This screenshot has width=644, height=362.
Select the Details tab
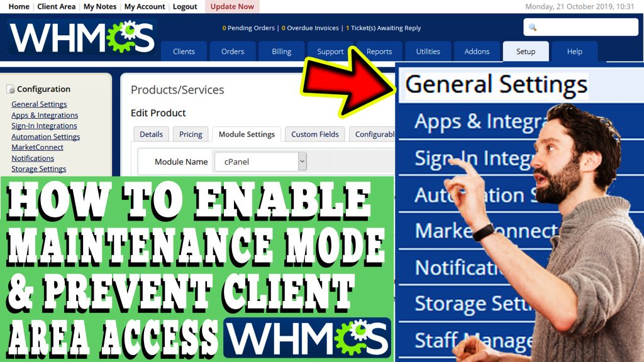point(150,134)
